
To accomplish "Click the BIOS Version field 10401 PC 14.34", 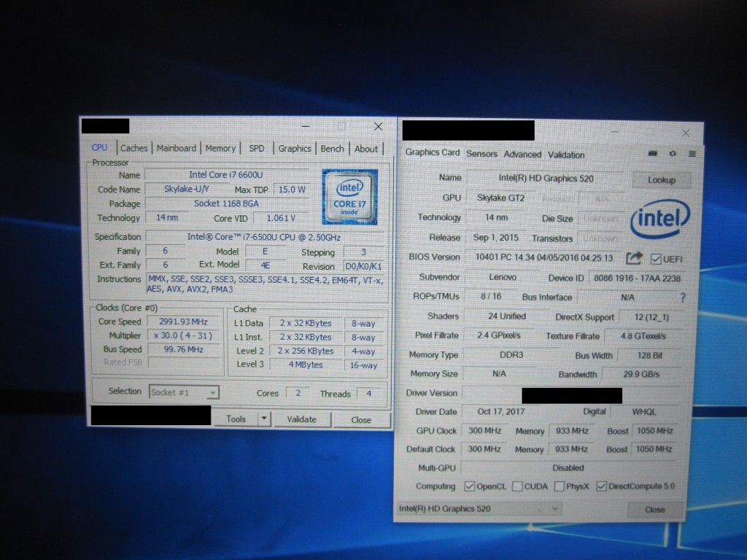I will (x=543, y=257).
